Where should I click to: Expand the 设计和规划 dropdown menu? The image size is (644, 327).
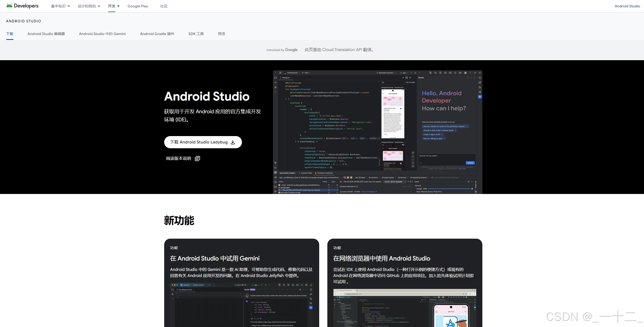pos(89,6)
